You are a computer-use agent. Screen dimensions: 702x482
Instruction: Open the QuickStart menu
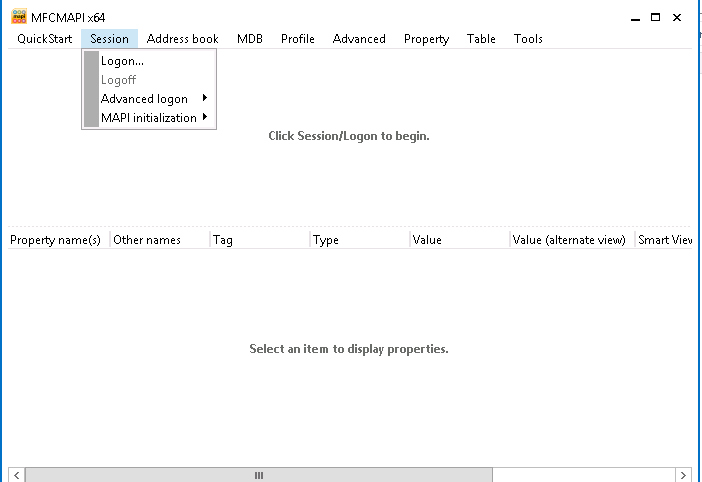coord(45,39)
